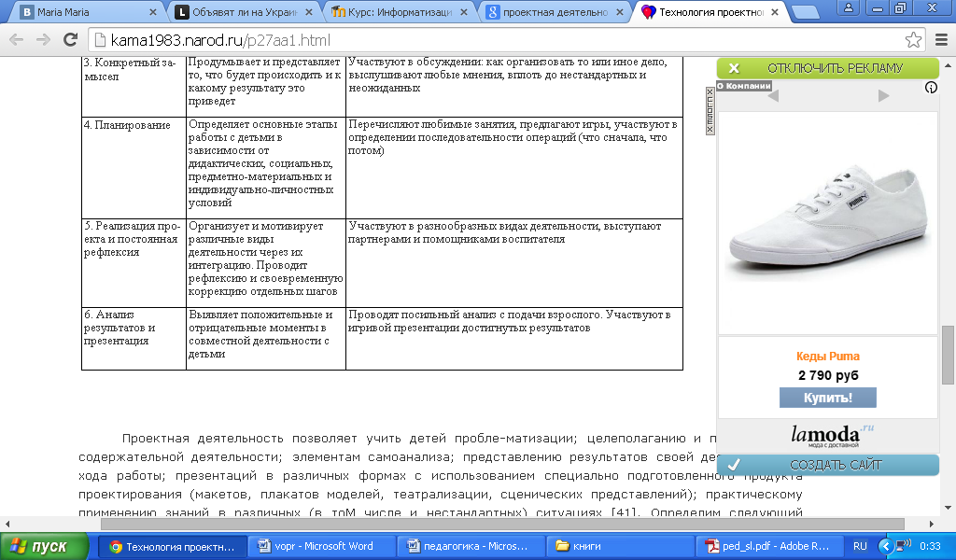Image resolution: width=956 pixels, height=560 pixels.
Task: Go back to previous page
Action: pyautogui.click(x=17, y=40)
